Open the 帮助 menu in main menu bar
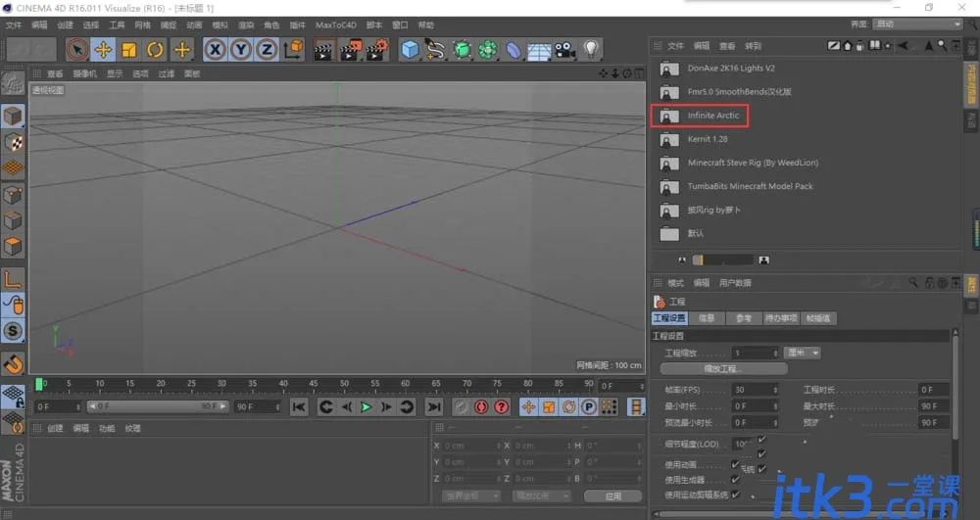The image size is (980, 520). [425, 24]
